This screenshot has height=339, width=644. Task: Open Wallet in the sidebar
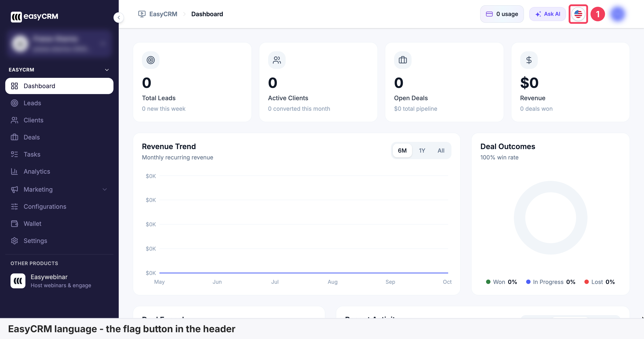click(59, 224)
